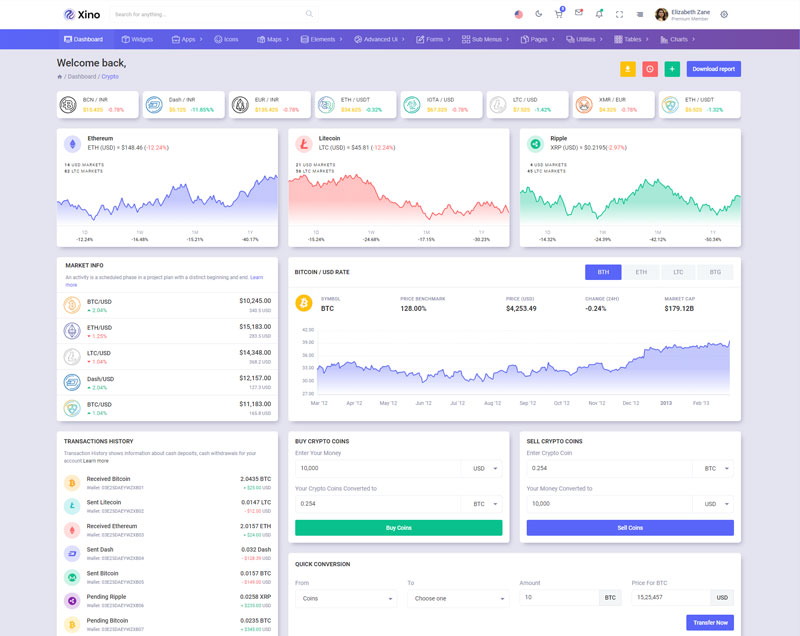Screen dimensions: 800x636
Task: Click the Enter Crypto Coin input field
Action: point(609,468)
